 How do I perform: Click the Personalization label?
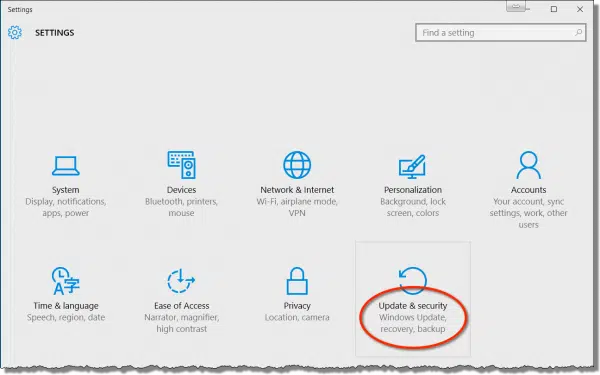tap(413, 190)
